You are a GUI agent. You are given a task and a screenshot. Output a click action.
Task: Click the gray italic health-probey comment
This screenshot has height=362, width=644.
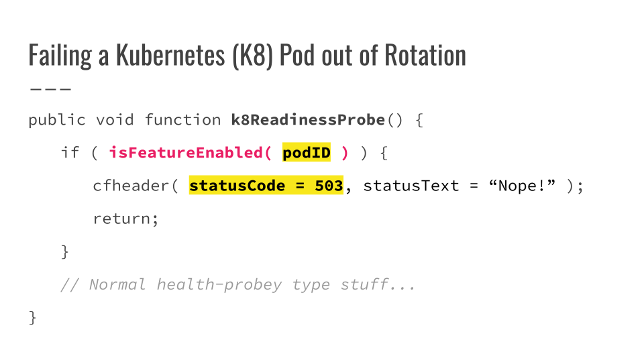238,284
